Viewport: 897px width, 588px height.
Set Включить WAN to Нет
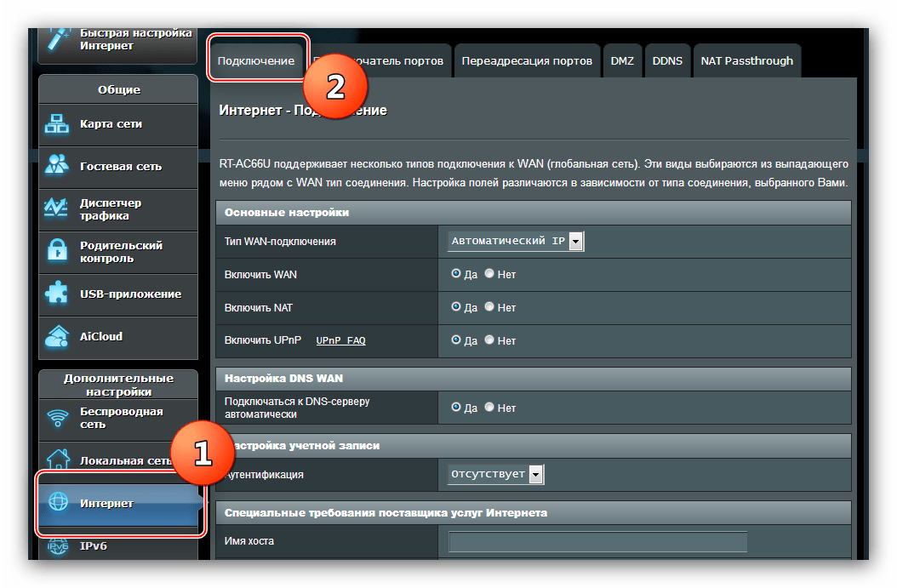tap(489, 273)
